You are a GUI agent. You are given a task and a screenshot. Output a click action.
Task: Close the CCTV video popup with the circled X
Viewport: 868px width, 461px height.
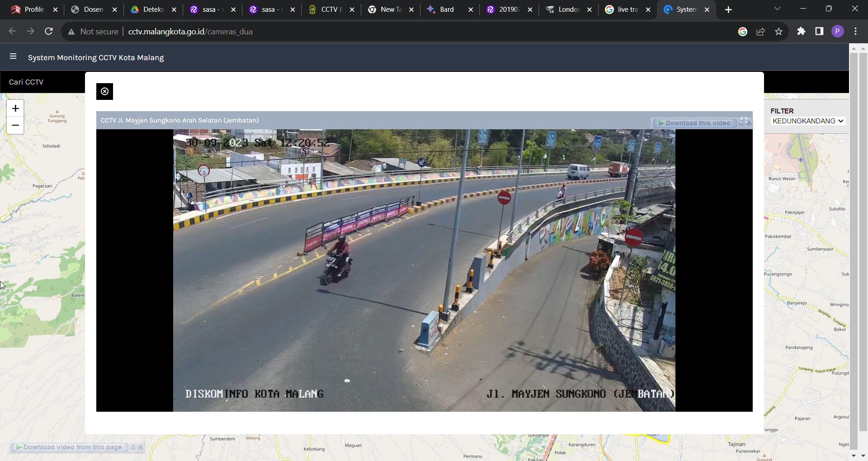[x=104, y=91]
